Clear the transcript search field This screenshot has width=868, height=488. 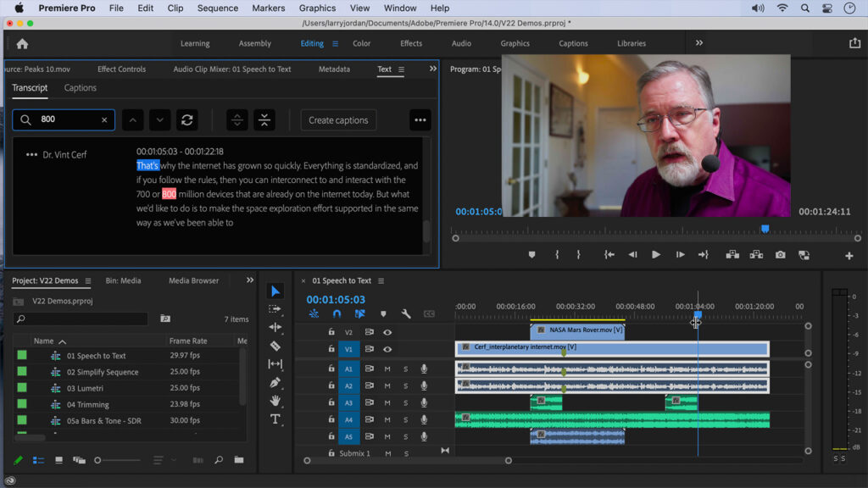click(104, 119)
